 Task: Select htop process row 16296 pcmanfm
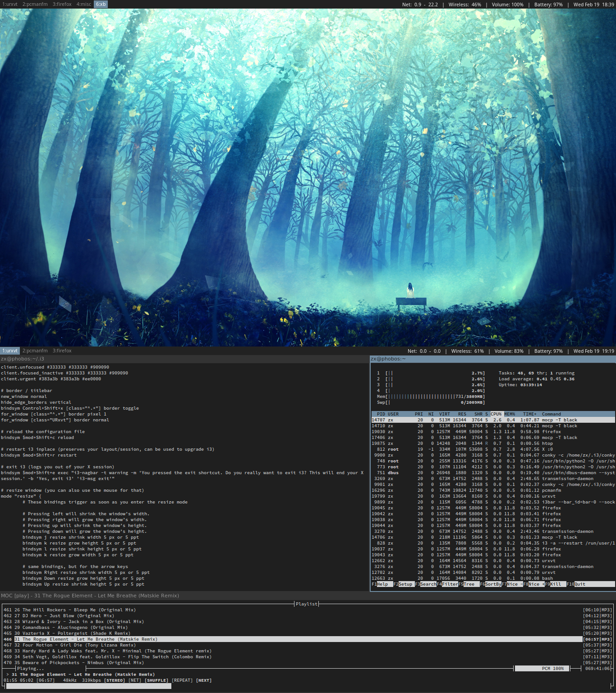click(x=493, y=490)
